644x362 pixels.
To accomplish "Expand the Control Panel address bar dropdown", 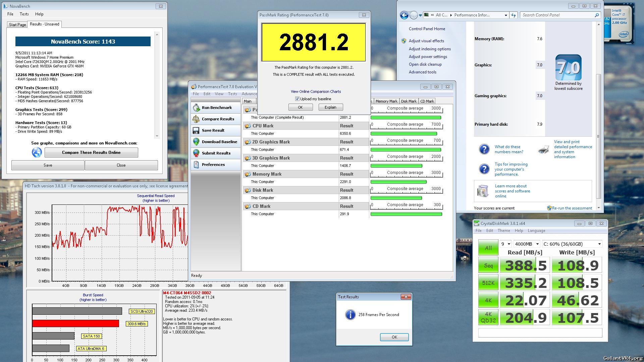I will coord(506,15).
